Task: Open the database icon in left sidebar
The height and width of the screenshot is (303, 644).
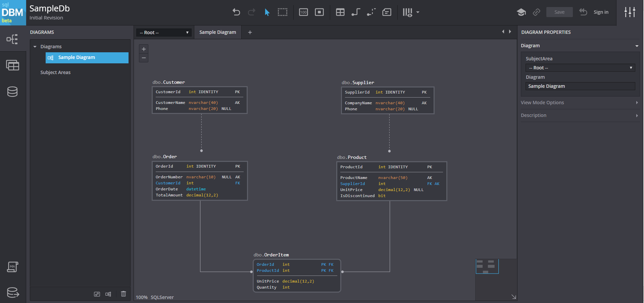Action: coord(12,92)
